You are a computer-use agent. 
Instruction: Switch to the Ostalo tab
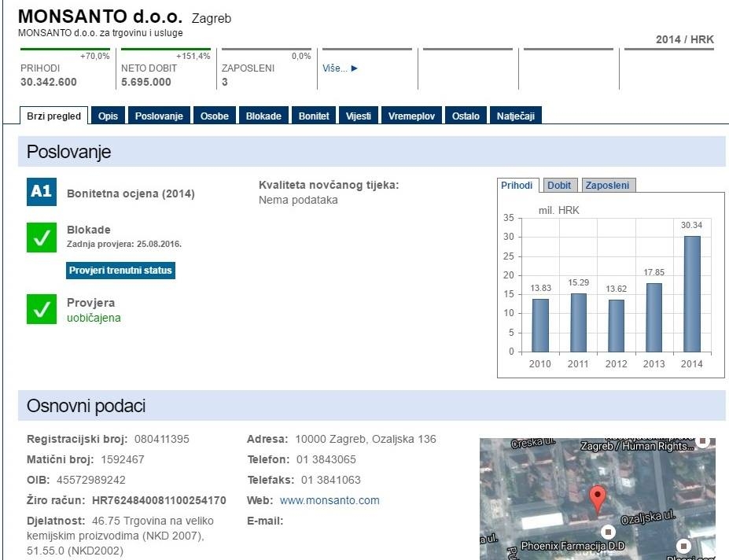click(x=466, y=116)
